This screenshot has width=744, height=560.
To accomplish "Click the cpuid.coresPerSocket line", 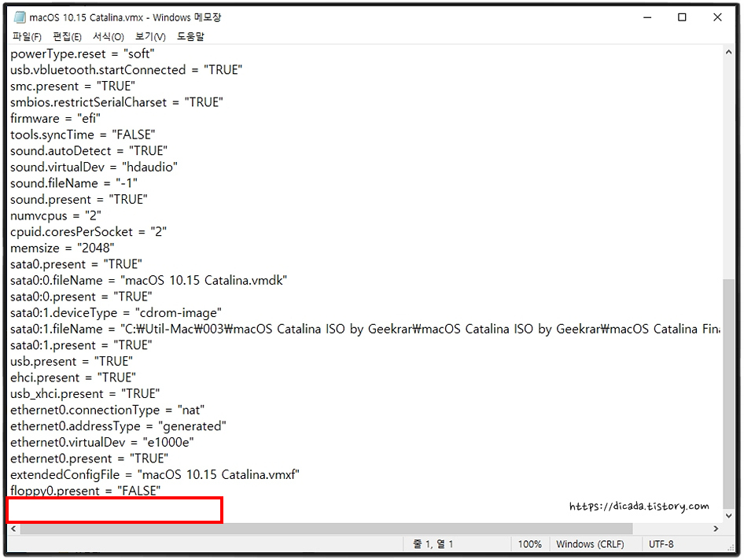I will coord(88,231).
